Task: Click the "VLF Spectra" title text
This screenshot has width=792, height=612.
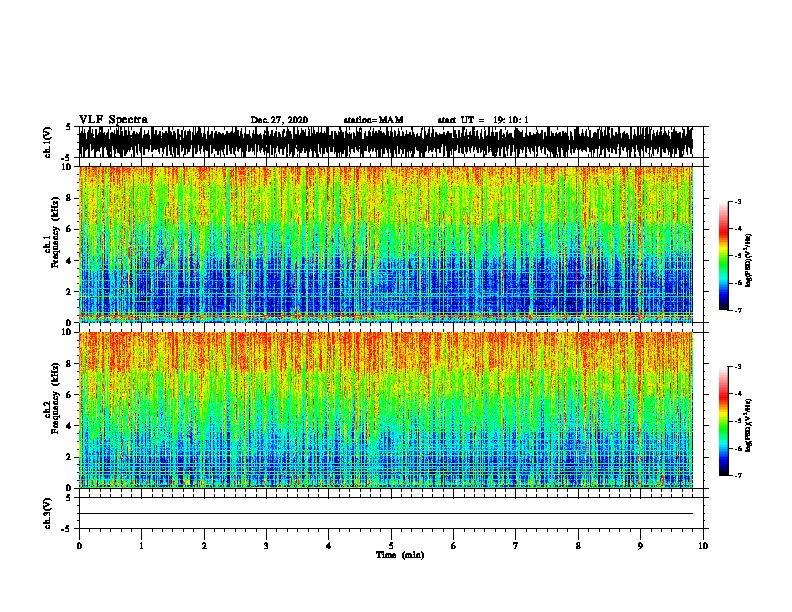Action: [113, 120]
